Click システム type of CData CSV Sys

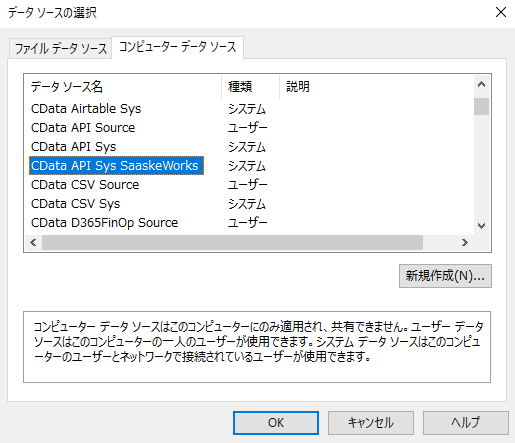(x=247, y=204)
